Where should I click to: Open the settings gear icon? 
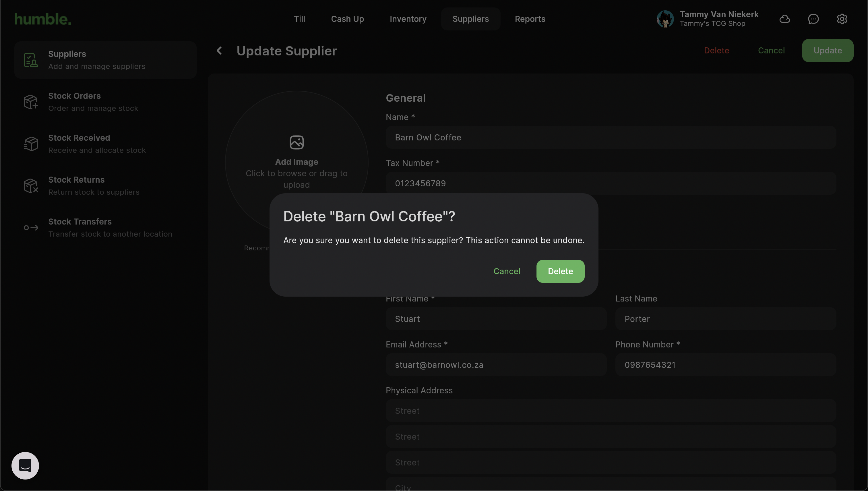(842, 19)
